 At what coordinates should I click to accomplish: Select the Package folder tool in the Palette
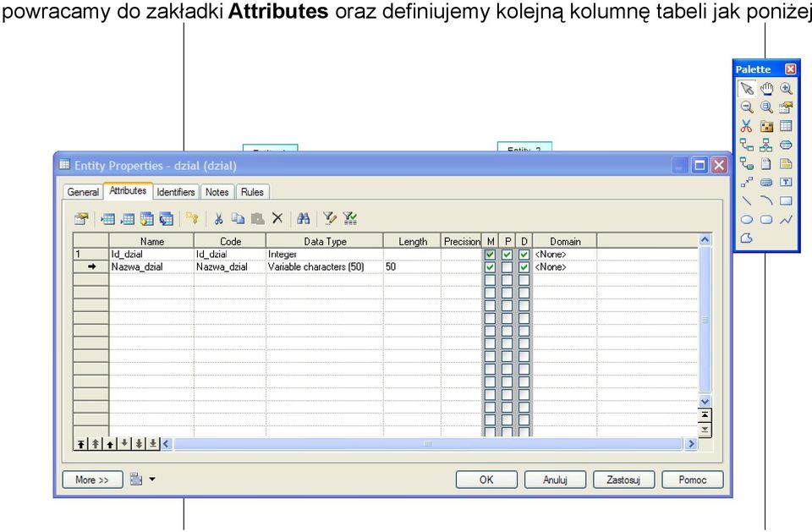[766, 126]
